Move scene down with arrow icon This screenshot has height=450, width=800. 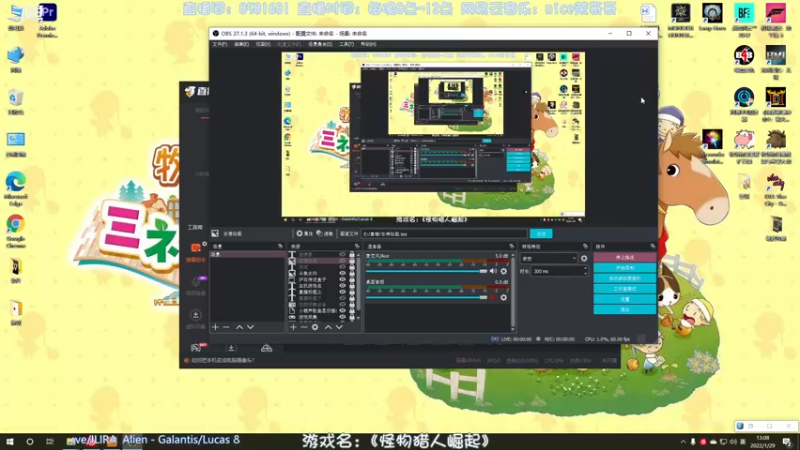(x=251, y=327)
